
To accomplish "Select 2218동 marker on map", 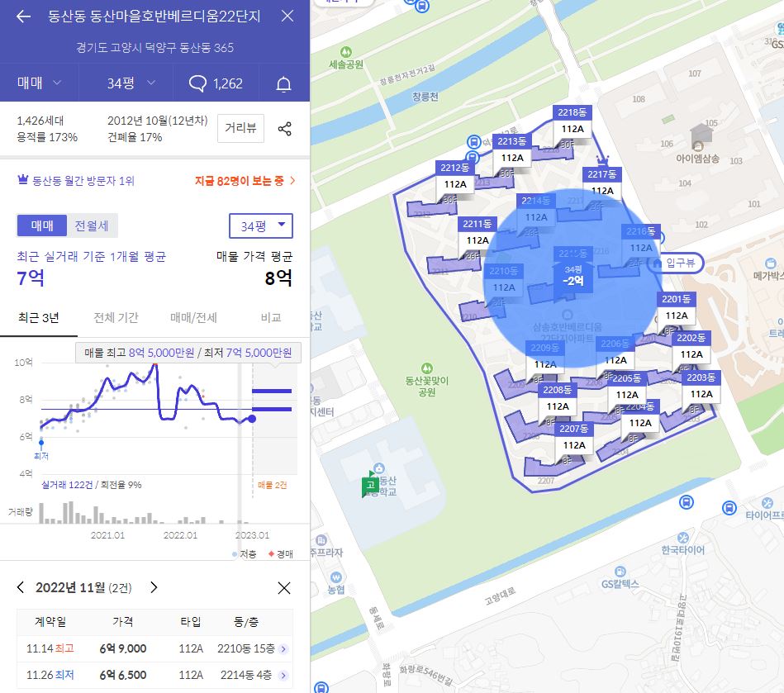I will point(572,121).
